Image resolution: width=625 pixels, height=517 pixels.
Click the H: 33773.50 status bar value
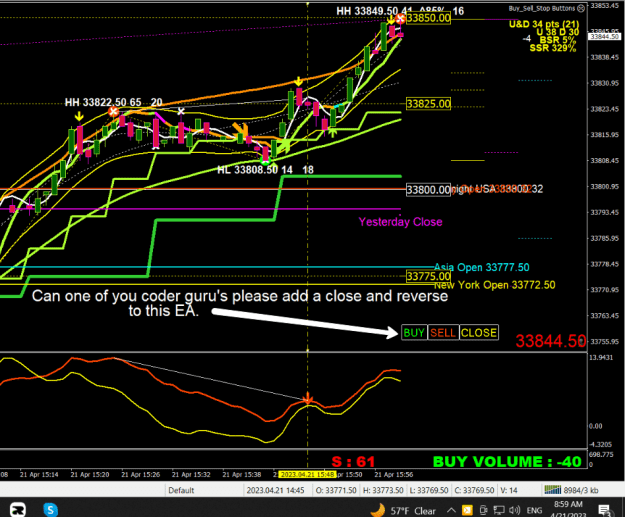tap(383, 490)
